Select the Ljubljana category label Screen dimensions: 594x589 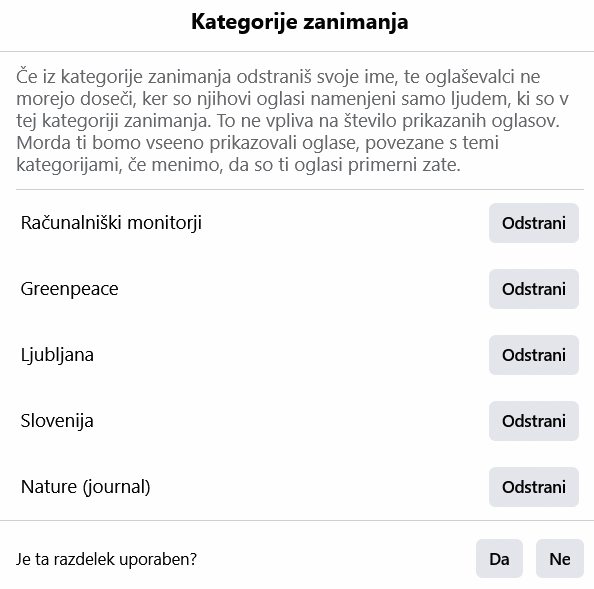pos(57,355)
